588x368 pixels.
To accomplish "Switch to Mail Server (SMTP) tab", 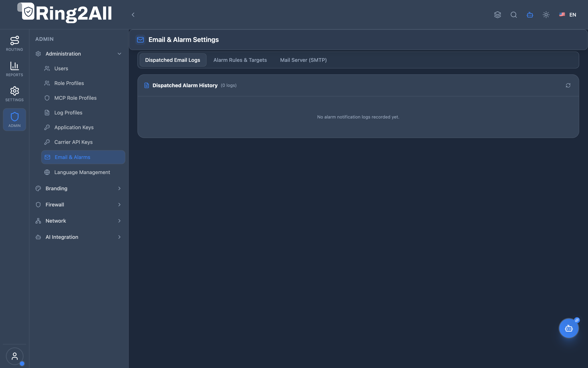I will (303, 60).
